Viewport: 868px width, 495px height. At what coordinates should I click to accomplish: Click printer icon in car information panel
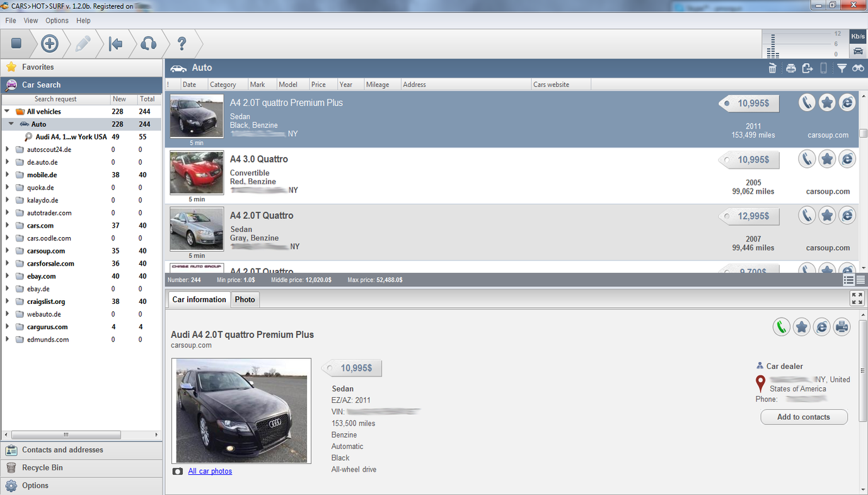click(842, 327)
